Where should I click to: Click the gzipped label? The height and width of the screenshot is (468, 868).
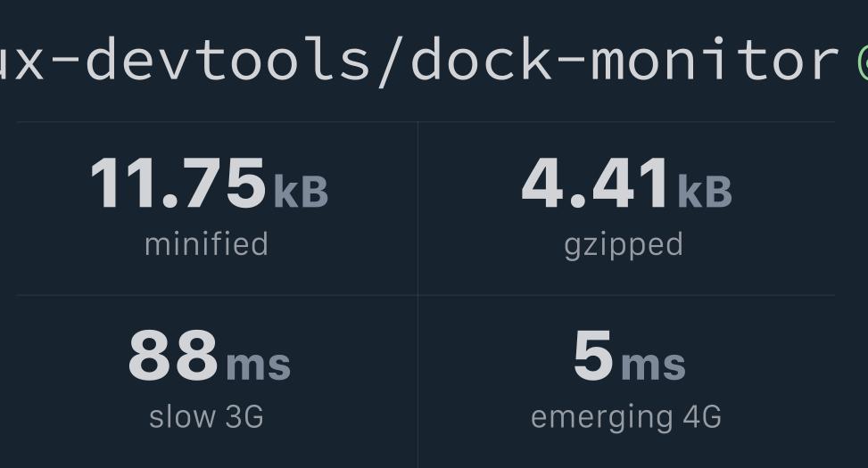pos(624,246)
